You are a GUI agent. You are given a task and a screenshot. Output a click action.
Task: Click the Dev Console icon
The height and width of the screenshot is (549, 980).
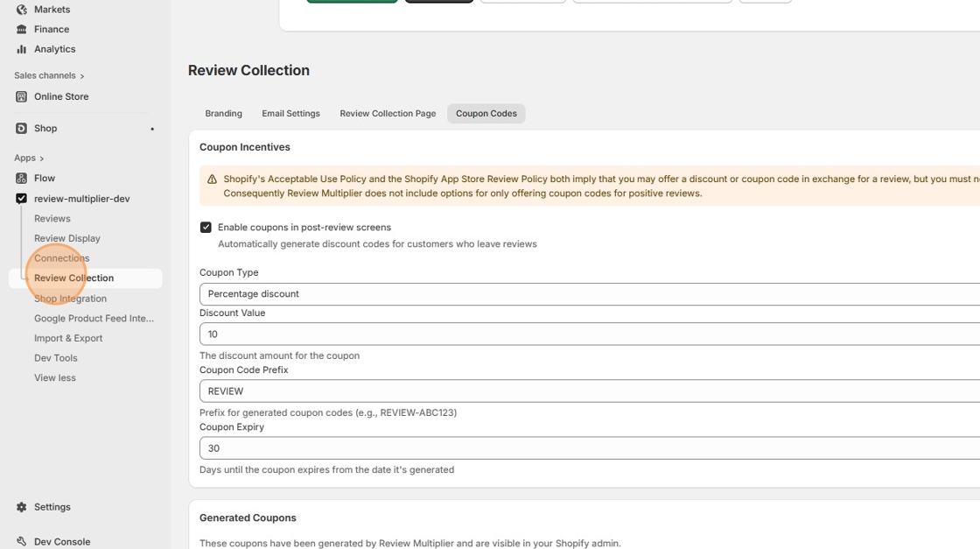pyautogui.click(x=21, y=541)
